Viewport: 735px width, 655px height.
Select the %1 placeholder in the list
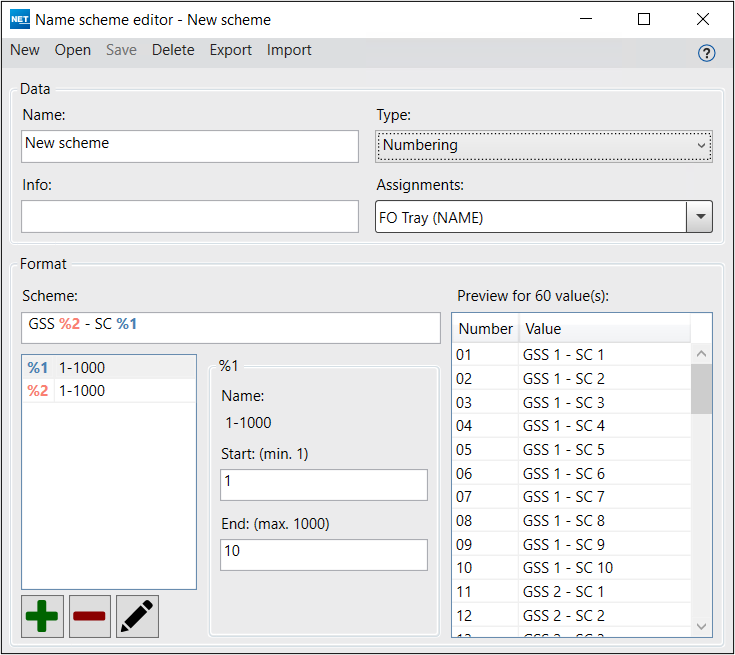pos(109,367)
